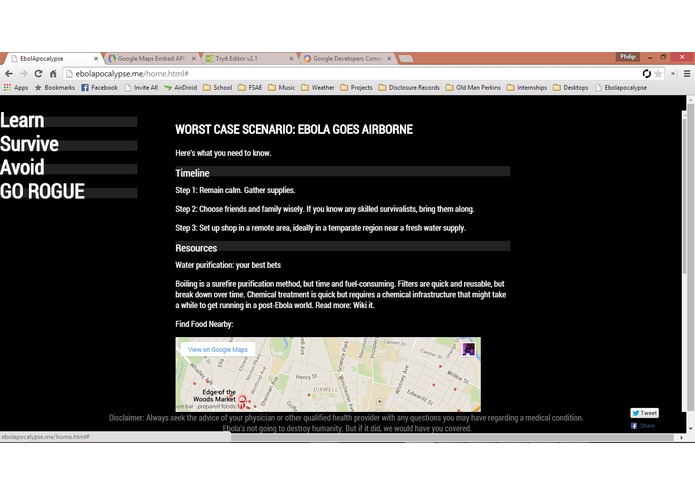Expand the Old Man Perkins folder
Screen dimensions: 695x494
tap(473, 88)
